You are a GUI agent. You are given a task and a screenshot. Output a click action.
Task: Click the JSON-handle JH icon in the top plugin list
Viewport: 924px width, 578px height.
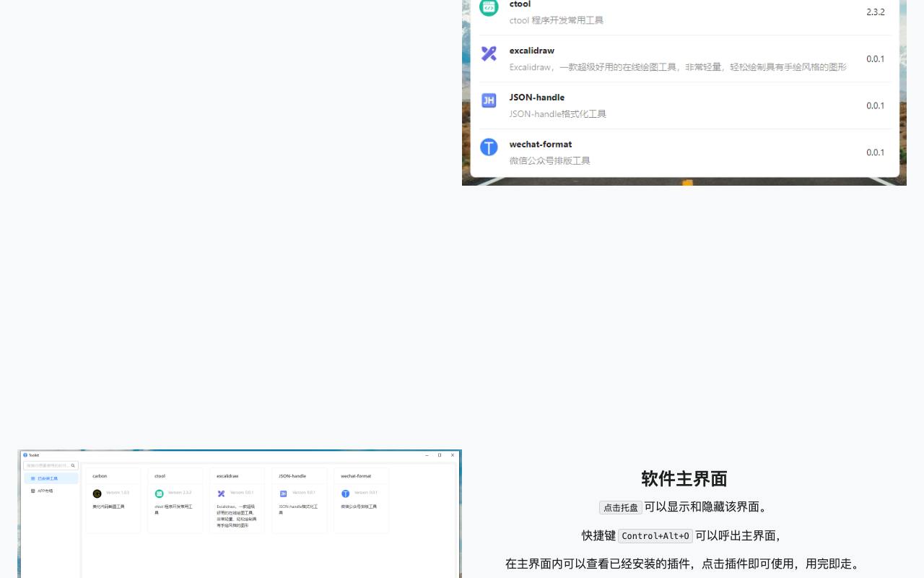pyautogui.click(x=489, y=100)
